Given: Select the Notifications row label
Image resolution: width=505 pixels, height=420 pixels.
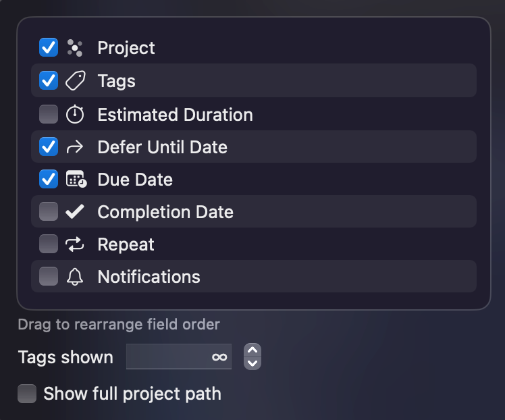Looking at the screenshot, I should click(149, 277).
